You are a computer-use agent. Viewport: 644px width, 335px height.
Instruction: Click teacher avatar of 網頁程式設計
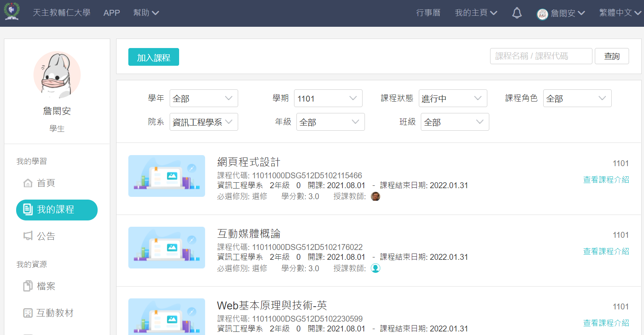376,196
